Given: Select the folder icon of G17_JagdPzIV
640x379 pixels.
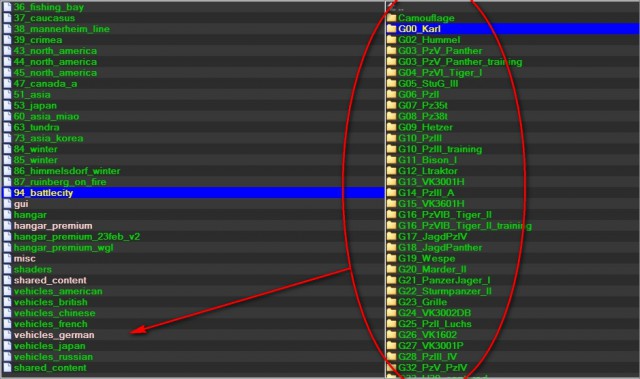Looking at the screenshot, I should pos(391,237).
